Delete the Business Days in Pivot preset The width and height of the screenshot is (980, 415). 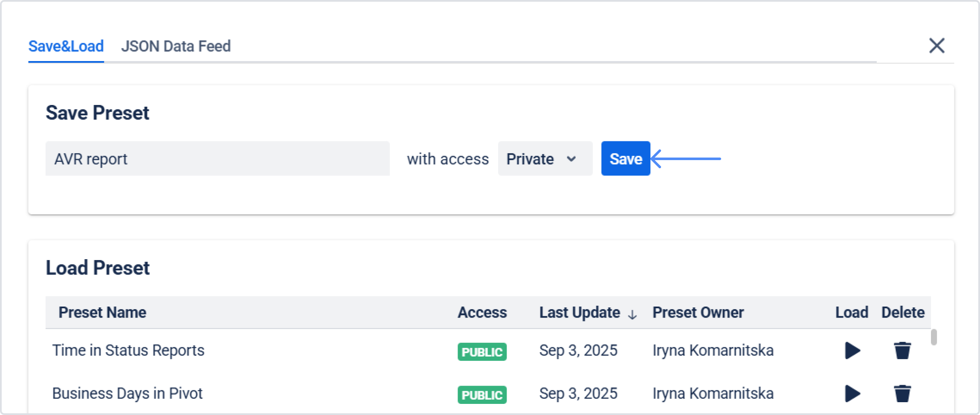pyautogui.click(x=902, y=393)
